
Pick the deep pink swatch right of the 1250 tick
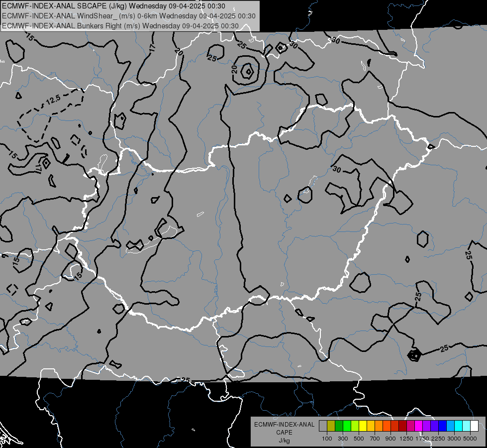tap(410, 426)
